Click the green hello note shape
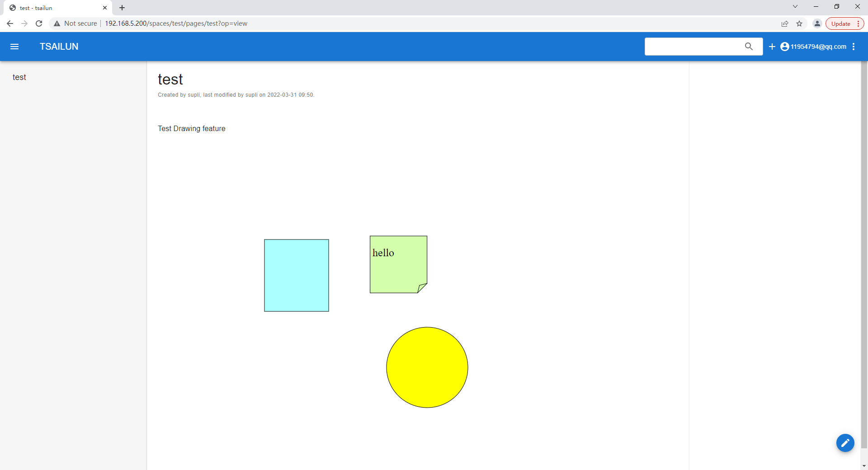 [x=398, y=264]
